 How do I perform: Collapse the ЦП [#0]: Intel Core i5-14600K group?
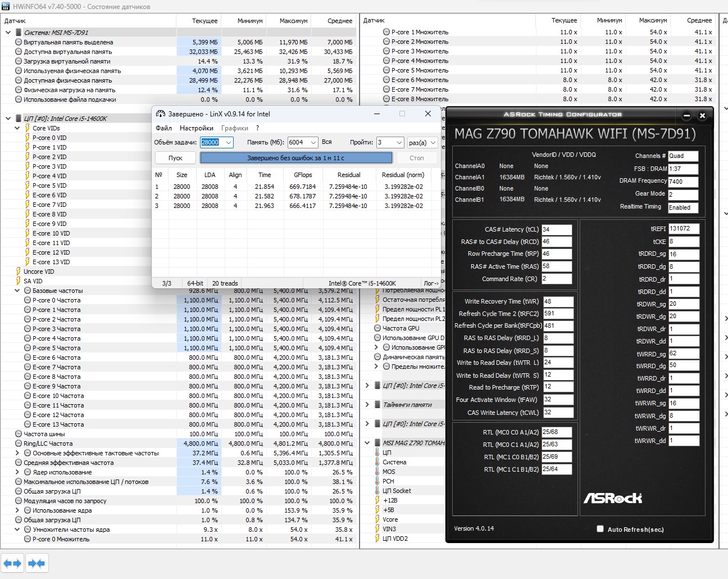click(8, 119)
